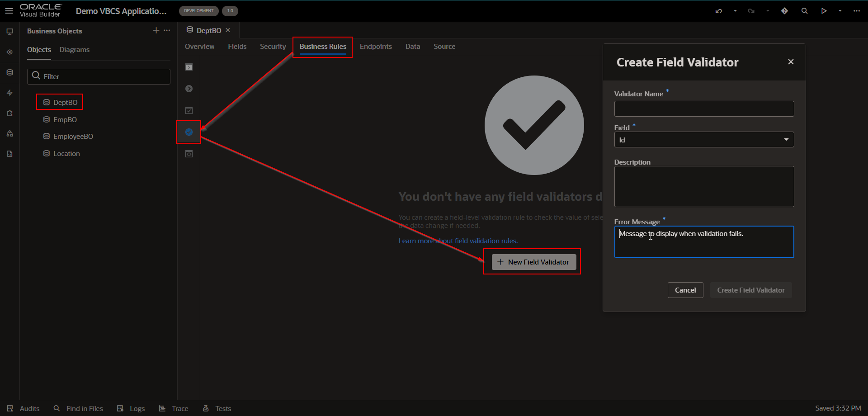This screenshot has height=416, width=868.
Task: Click the Undo arrow in header
Action: [x=719, y=11]
